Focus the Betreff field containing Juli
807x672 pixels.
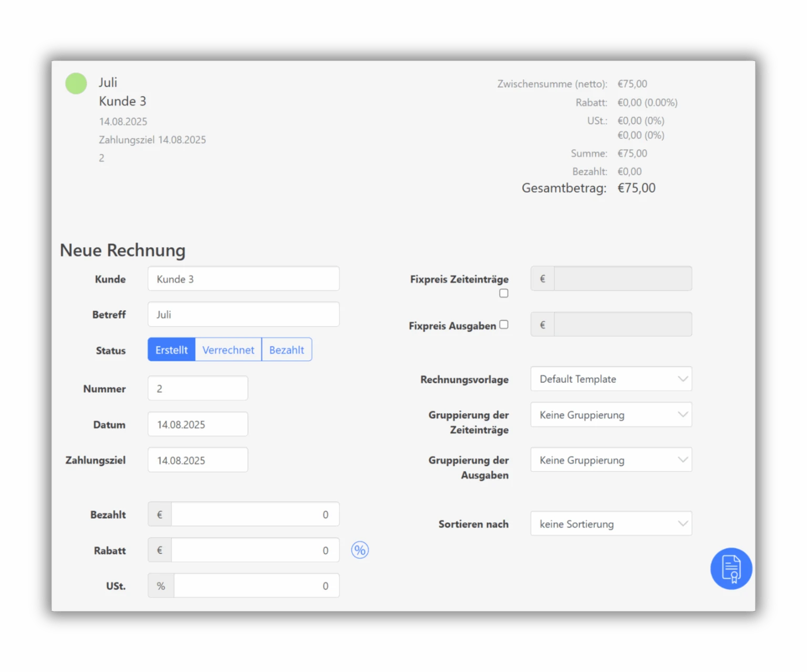coord(243,314)
